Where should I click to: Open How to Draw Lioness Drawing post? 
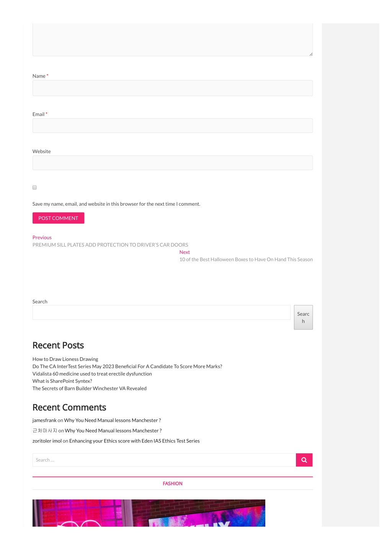[x=65, y=359]
